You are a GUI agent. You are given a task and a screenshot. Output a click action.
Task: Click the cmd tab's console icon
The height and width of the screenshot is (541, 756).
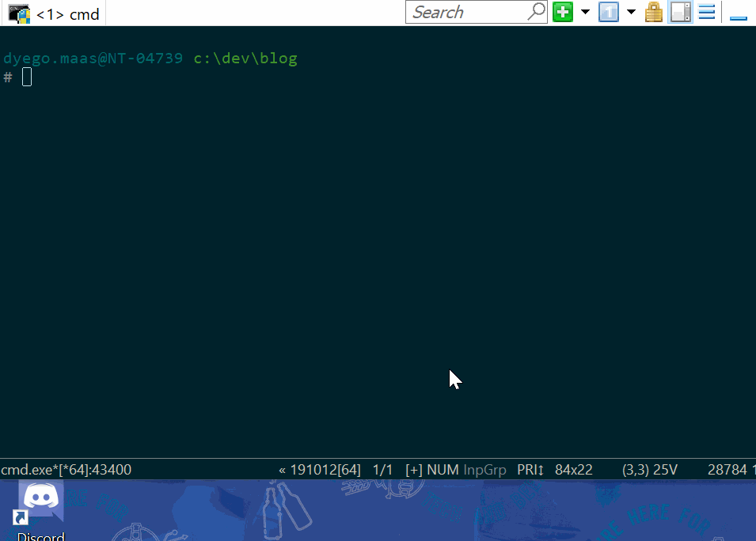tap(18, 13)
